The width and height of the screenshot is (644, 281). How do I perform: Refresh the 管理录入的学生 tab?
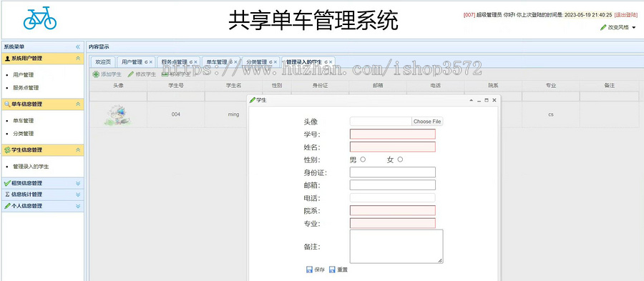[326, 62]
